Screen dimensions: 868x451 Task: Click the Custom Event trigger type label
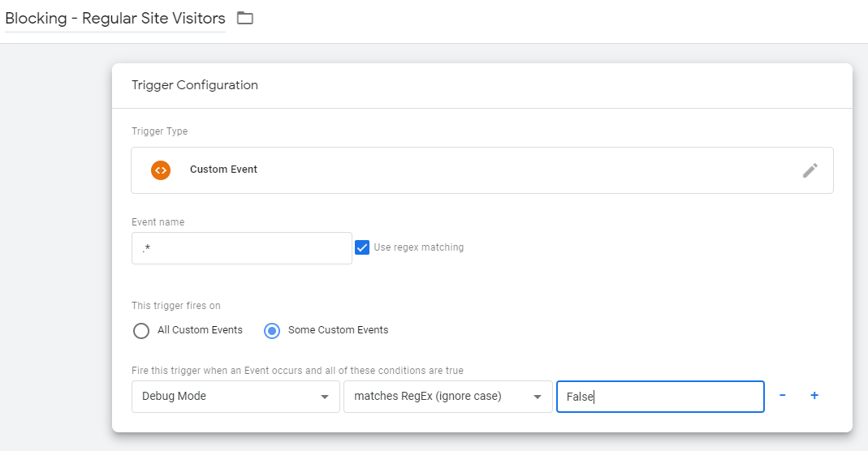click(223, 170)
